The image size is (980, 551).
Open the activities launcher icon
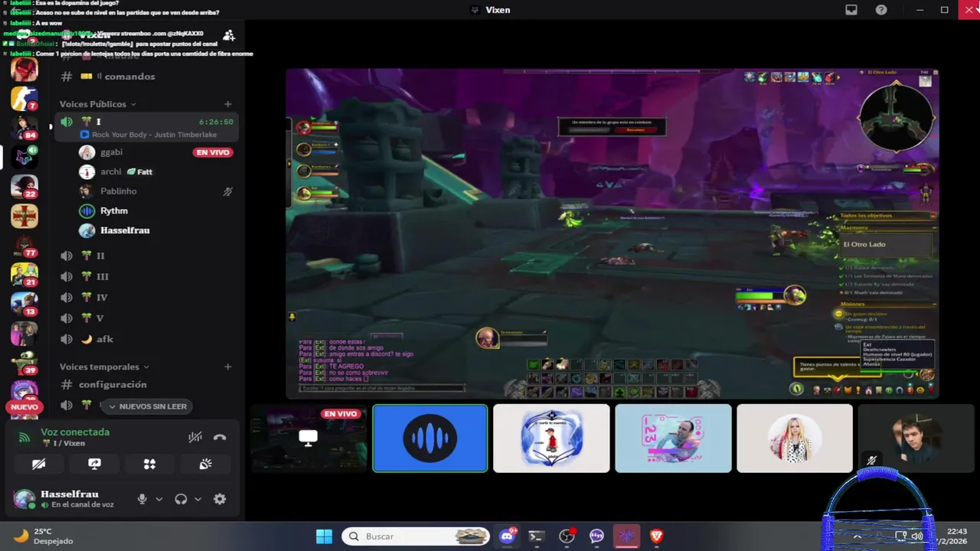[150, 464]
